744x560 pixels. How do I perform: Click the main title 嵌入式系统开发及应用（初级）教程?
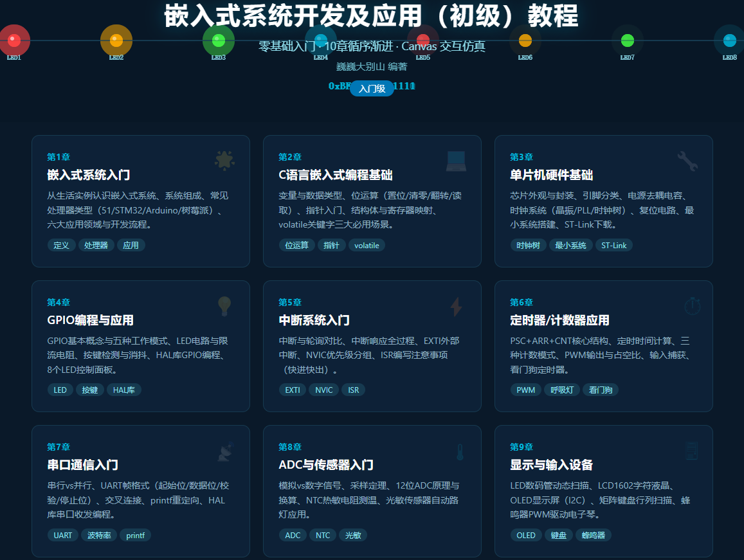tap(372, 15)
